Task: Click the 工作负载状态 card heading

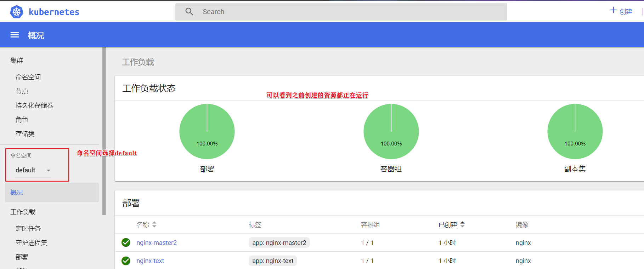Action: 149,88
